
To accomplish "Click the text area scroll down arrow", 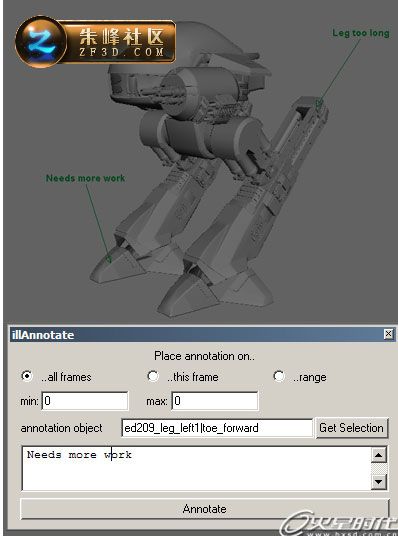I will coord(379,482).
